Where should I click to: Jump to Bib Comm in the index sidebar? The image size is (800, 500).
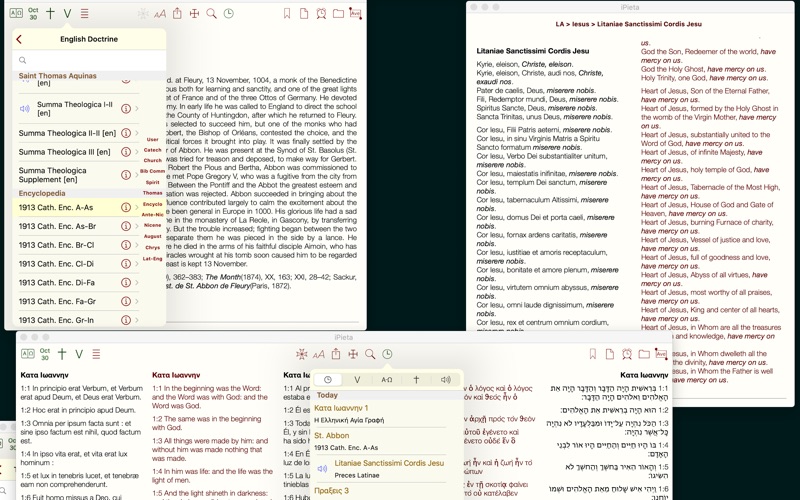[x=153, y=171]
